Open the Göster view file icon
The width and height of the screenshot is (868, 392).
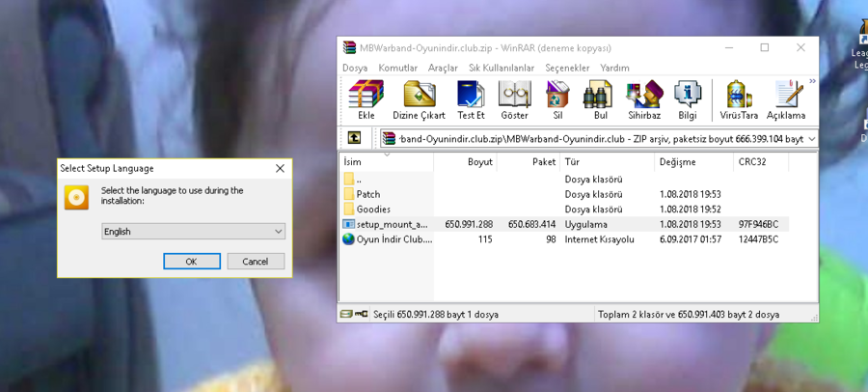click(x=514, y=99)
